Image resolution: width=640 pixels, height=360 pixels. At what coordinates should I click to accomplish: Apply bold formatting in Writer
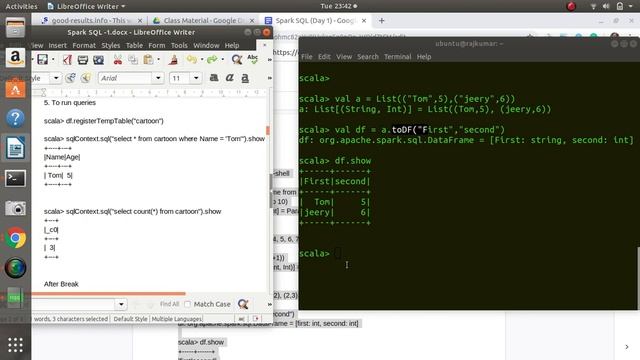click(x=214, y=78)
